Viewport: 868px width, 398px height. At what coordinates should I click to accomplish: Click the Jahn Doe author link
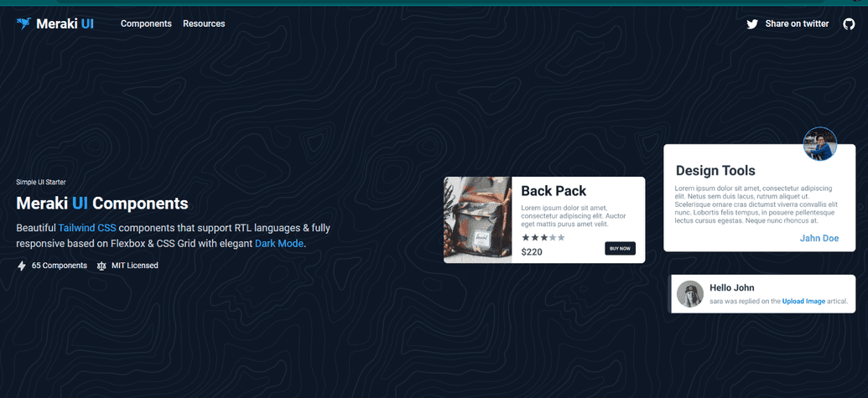[x=819, y=238]
